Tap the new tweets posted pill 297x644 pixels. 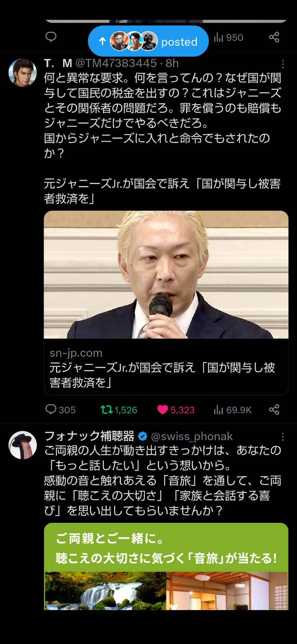tap(148, 41)
